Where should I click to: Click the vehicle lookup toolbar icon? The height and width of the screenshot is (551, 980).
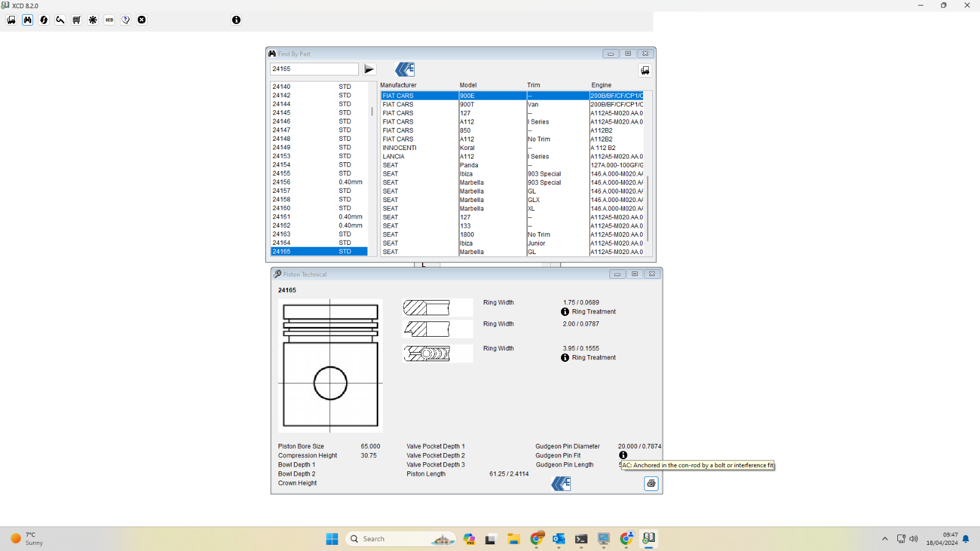(11, 20)
